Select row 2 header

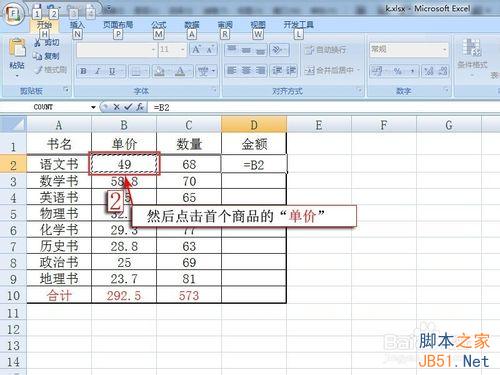[x=13, y=165]
